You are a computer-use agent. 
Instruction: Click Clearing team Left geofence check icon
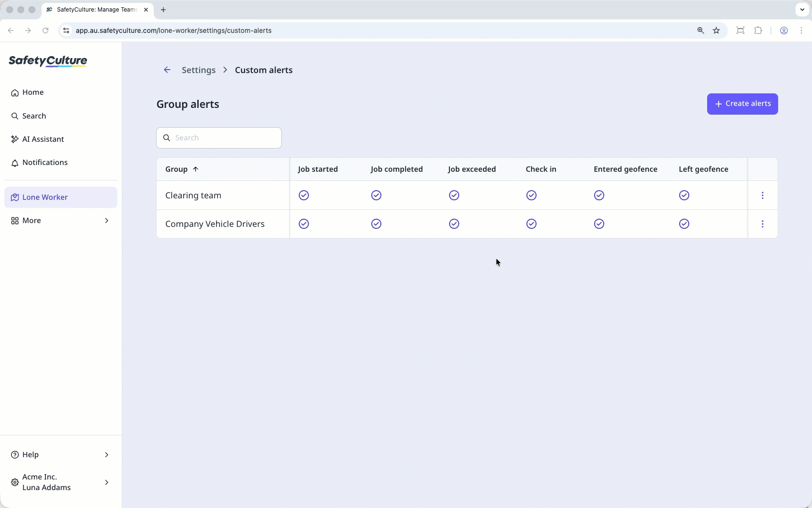[684, 195]
